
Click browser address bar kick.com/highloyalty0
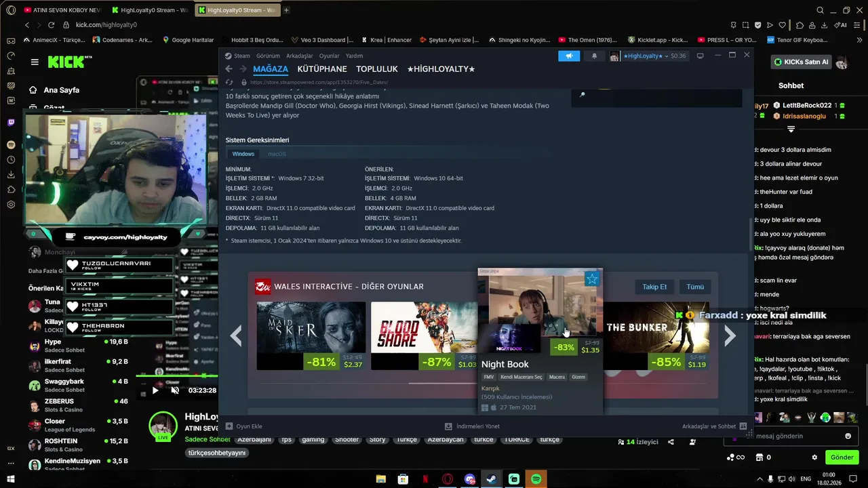point(106,25)
